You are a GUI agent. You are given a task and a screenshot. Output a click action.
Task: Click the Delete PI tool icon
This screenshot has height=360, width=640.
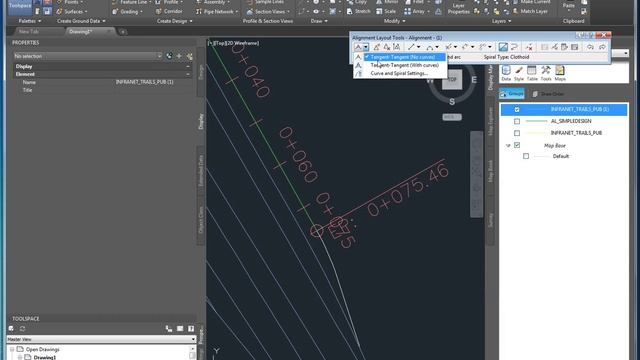click(x=387, y=47)
